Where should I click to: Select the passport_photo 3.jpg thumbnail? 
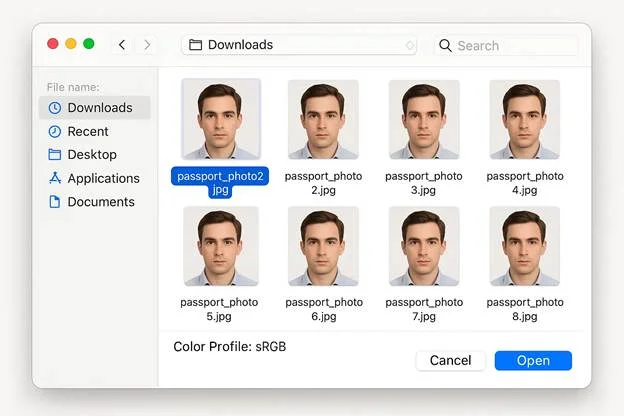[x=424, y=120]
